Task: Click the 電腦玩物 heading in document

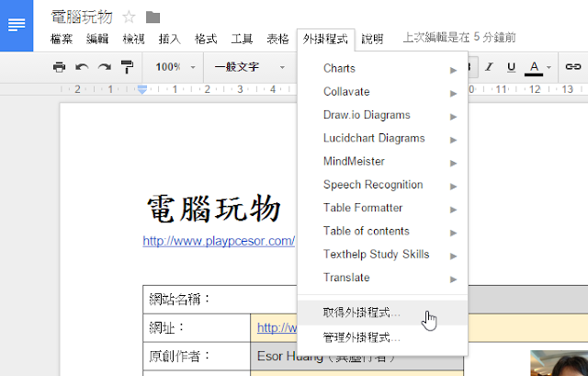Action: point(214,209)
